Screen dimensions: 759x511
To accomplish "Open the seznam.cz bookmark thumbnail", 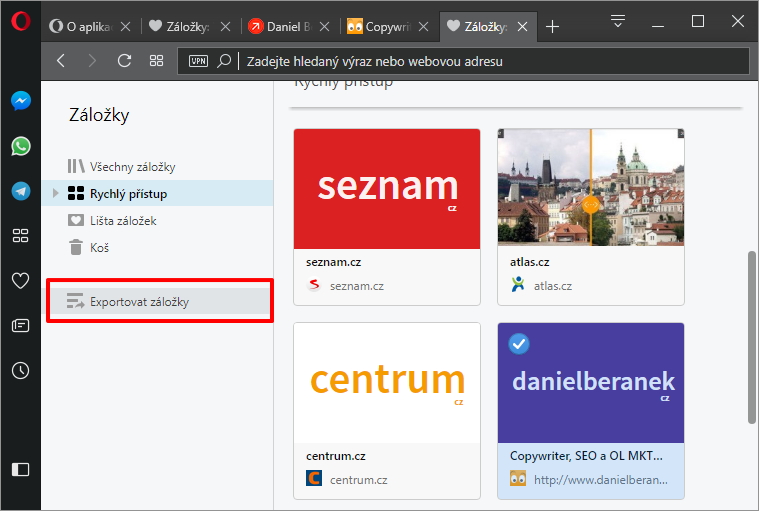I will (x=387, y=189).
